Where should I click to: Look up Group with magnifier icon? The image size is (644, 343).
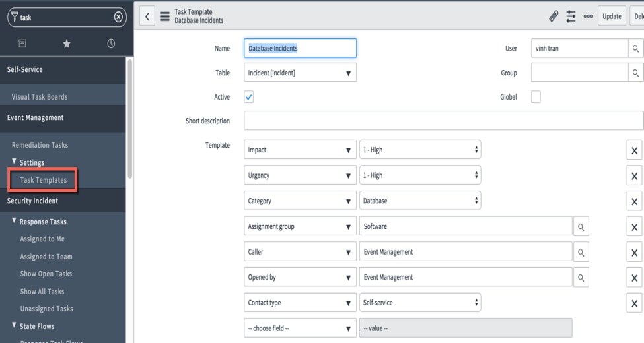tap(635, 73)
